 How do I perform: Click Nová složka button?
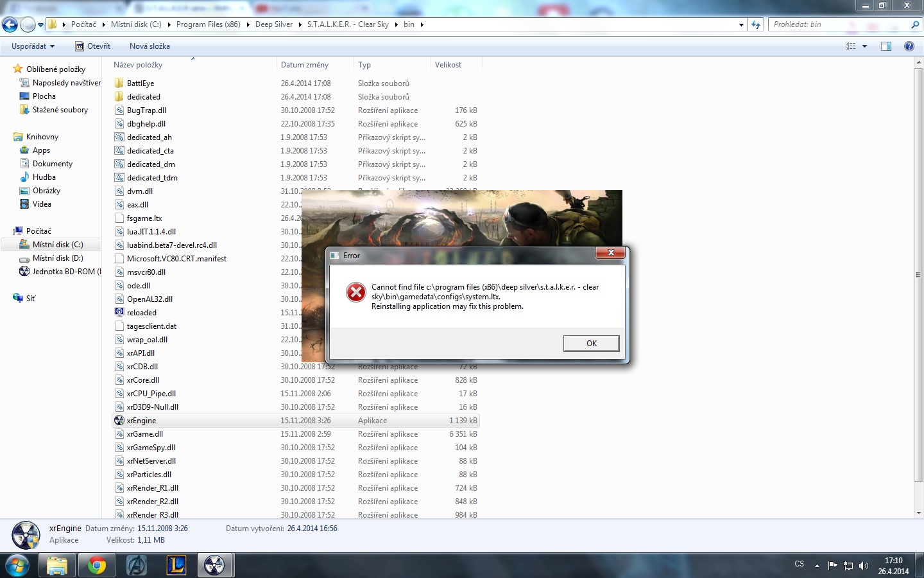[150, 46]
